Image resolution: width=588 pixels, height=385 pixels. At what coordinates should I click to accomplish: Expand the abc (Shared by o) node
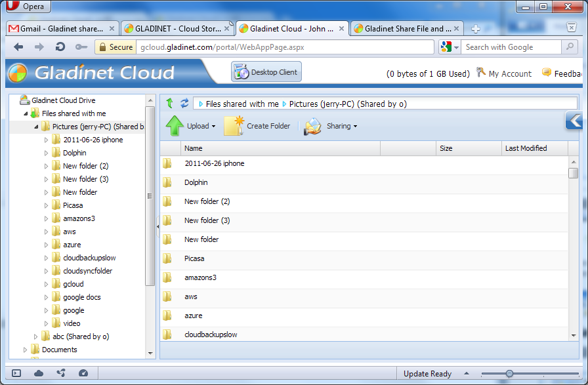[x=35, y=336]
